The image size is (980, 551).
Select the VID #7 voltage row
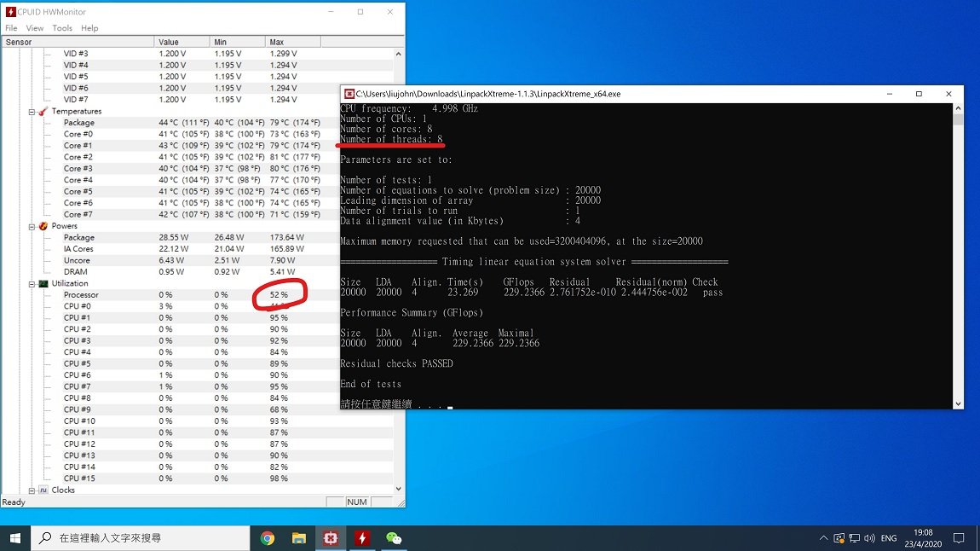[197, 100]
